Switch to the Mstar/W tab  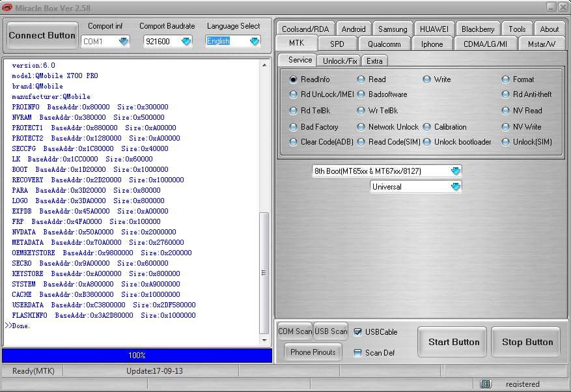542,44
